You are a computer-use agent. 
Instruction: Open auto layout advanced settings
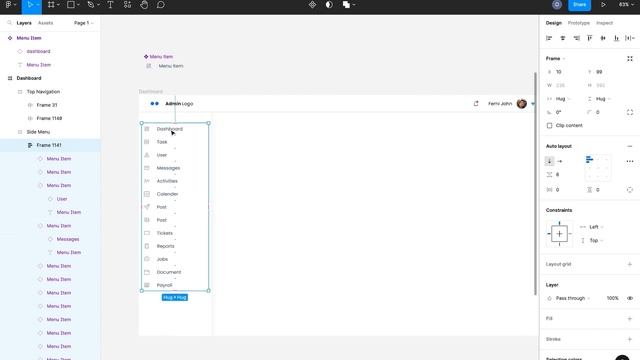[x=630, y=161]
